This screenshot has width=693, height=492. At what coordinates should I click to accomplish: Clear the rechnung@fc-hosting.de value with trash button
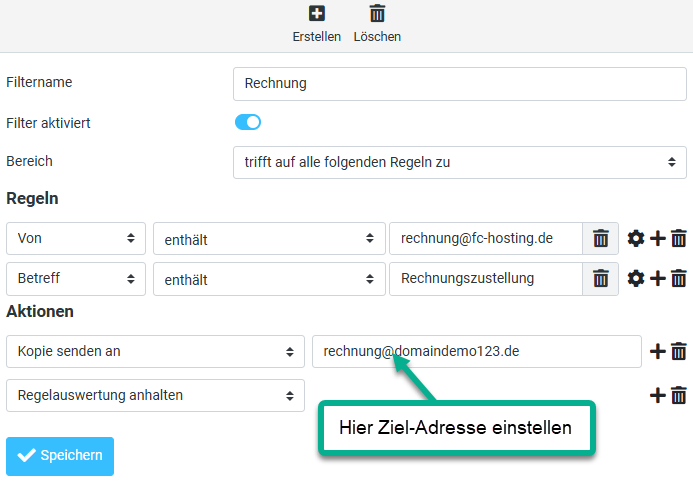(x=600, y=238)
